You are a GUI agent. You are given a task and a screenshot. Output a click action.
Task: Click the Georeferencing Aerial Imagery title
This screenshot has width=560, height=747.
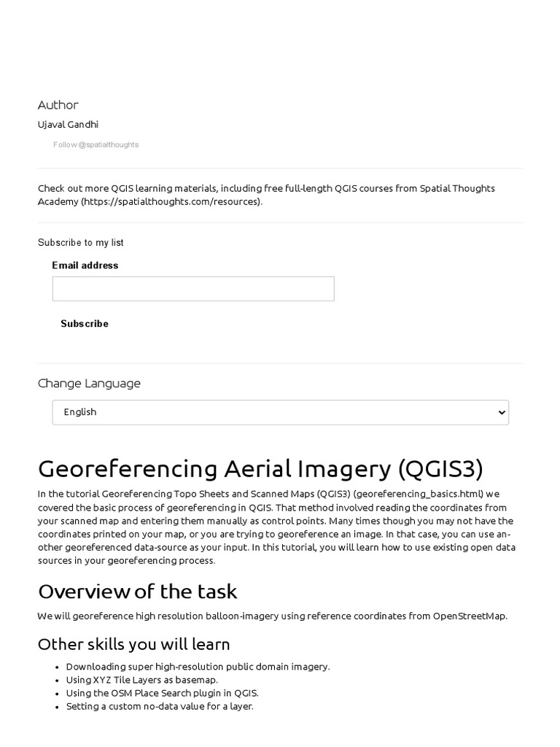click(260, 468)
